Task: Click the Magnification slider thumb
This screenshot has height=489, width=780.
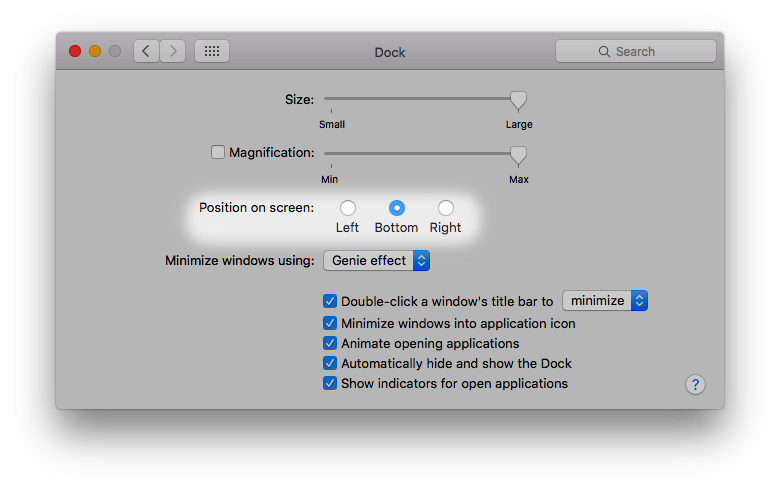Action: [x=518, y=156]
